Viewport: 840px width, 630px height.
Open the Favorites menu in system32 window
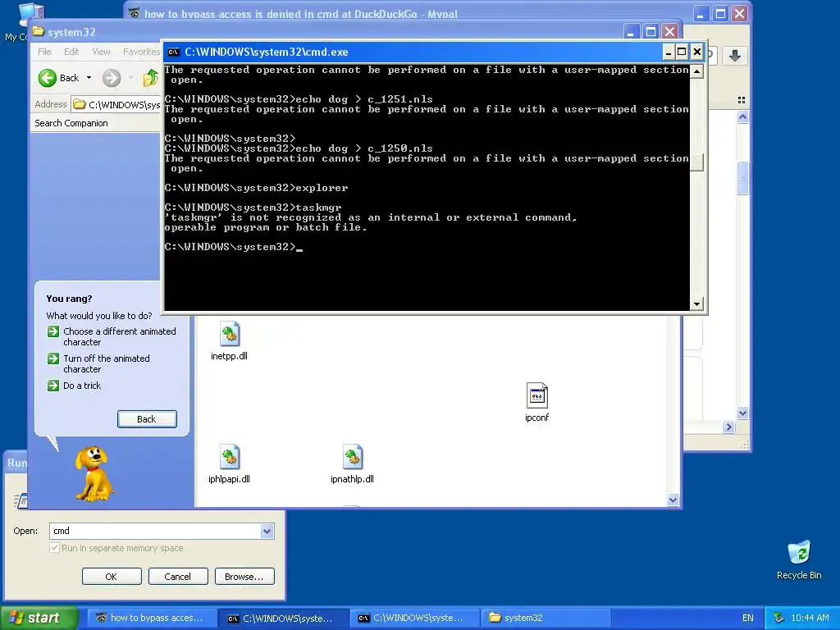pyautogui.click(x=141, y=52)
